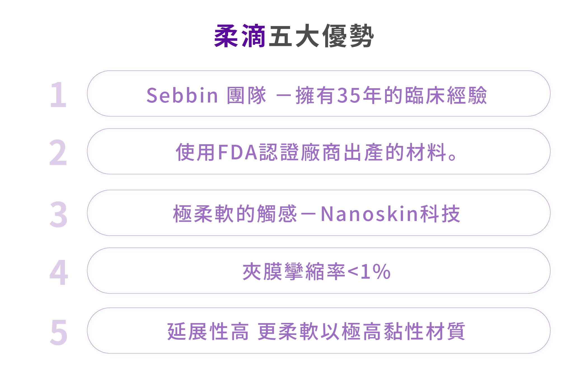Click the large number 5
This screenshot has height=382, width=588.
(58, 332)
